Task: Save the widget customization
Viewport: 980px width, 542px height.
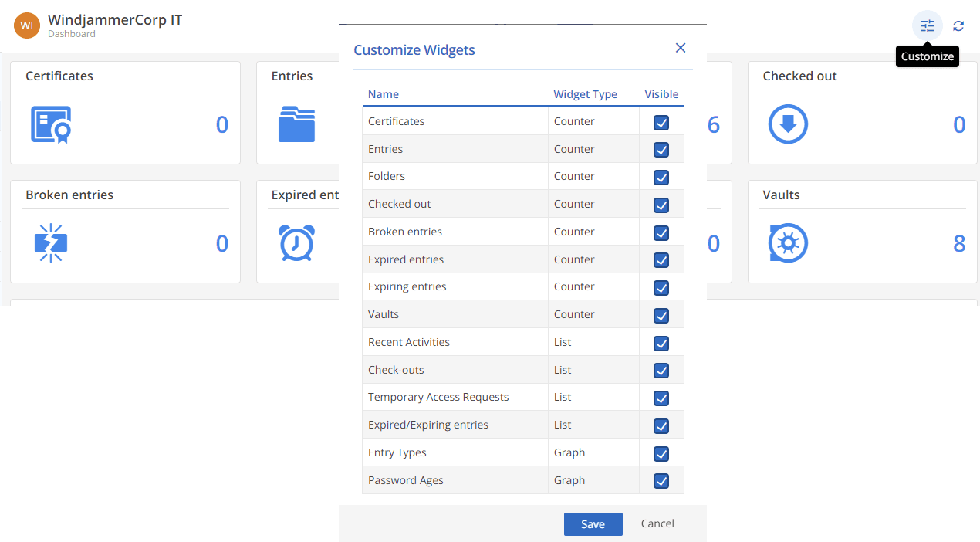Action: [593, 524]
